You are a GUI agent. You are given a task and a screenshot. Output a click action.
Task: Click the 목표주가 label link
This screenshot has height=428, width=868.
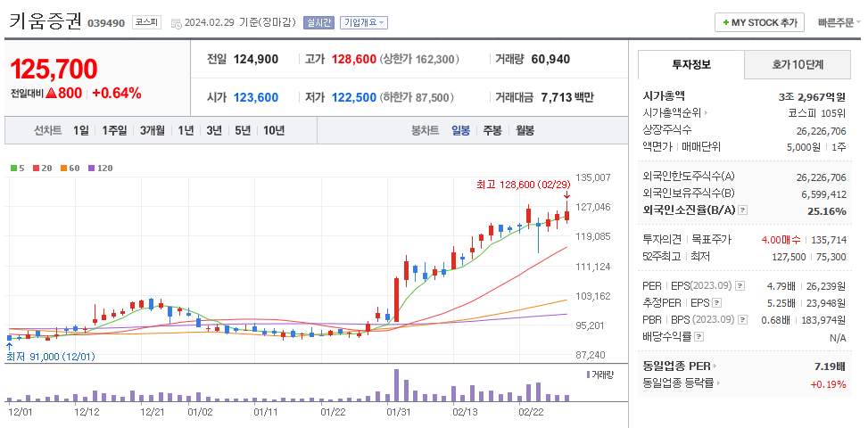[711, 240]
